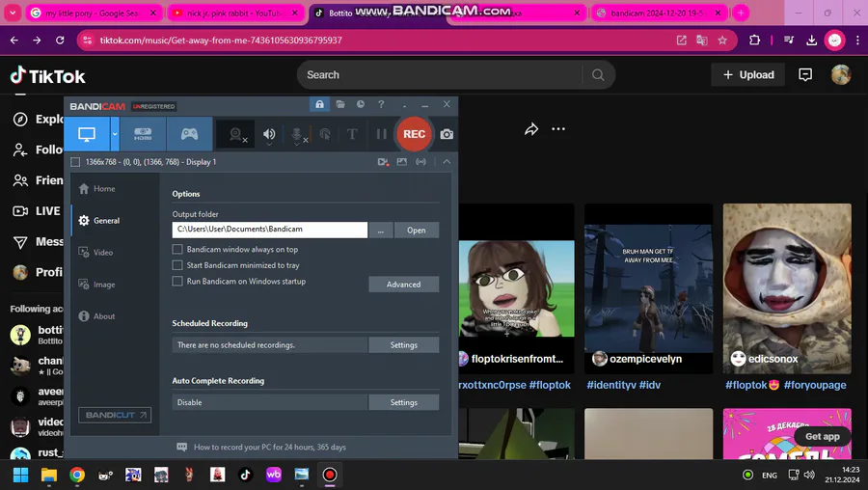The width and height of the screenshot is (868, 490).
Task: Open TikTok profile avatar in header
Action: click(x=841, y=74)
